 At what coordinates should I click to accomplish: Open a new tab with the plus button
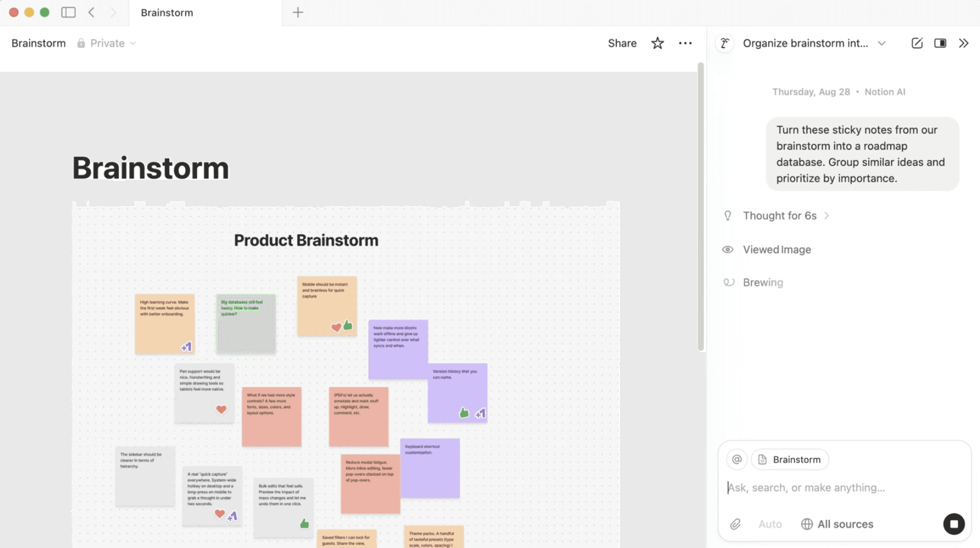coord(298,12)
